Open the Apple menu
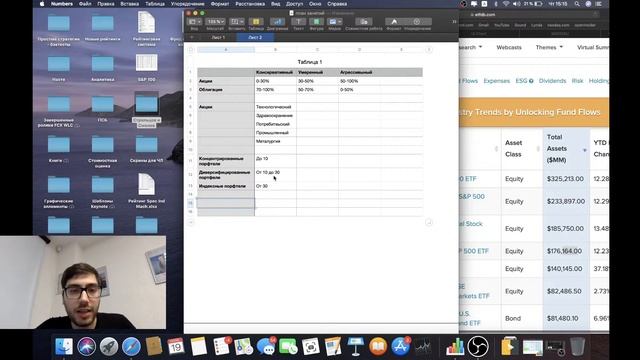The height and width of the screenshot is (360, 640). 42,4
